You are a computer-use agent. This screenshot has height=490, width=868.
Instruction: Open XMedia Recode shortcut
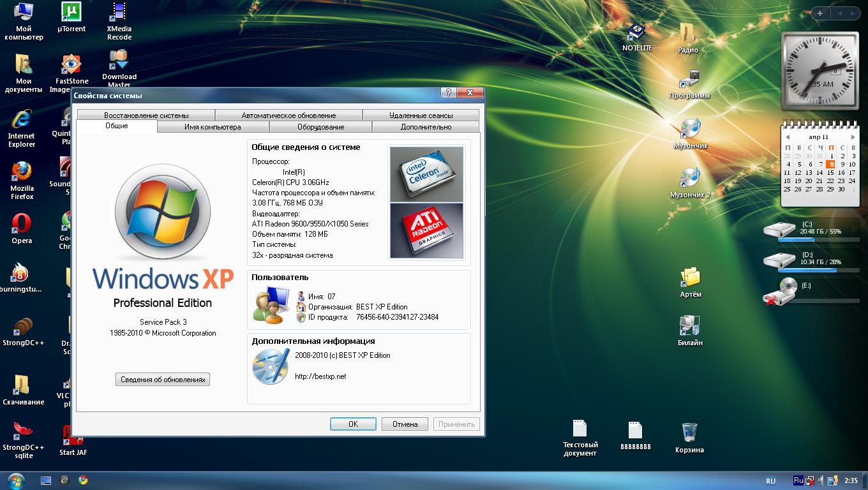[x=119, y=22]
